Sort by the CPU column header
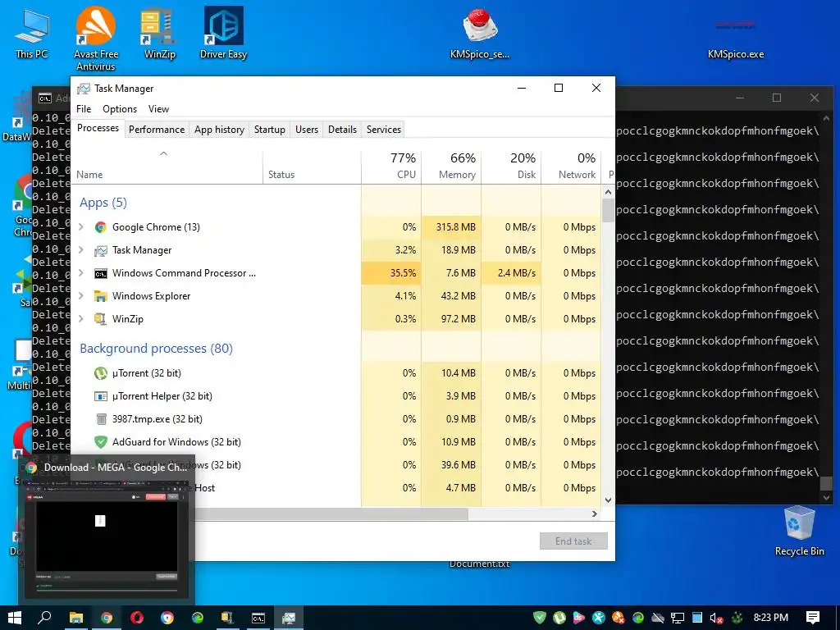Viewport: 840px width, 630px height. 391,166
